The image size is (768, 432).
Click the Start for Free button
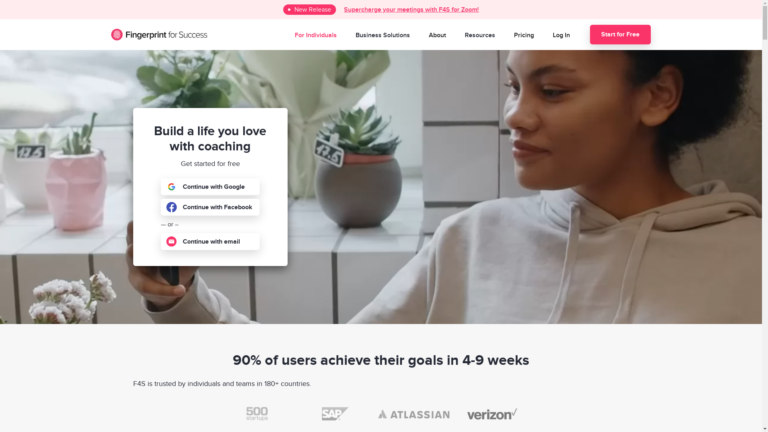(x=620, y=34)
